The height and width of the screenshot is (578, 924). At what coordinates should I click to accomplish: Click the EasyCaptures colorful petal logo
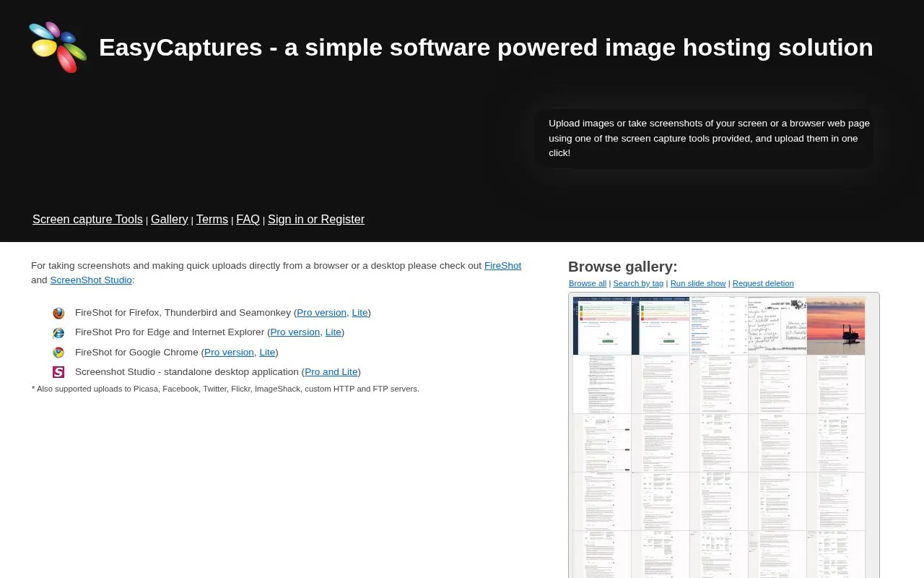click(58, 47)
